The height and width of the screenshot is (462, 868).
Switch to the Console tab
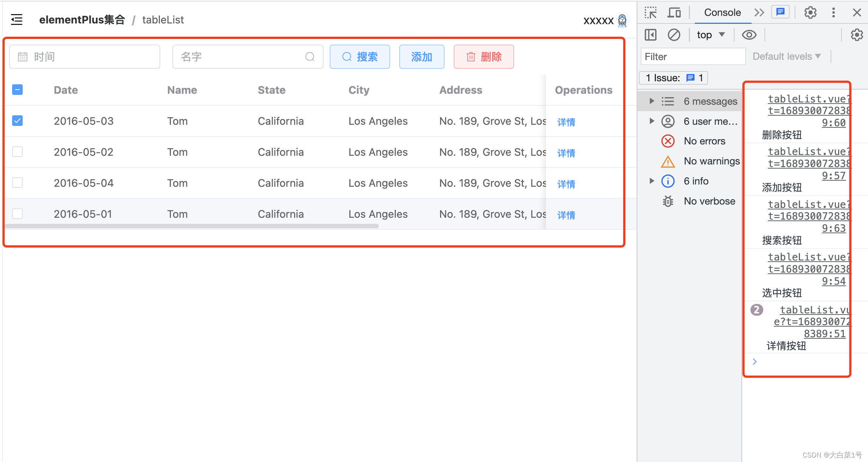tap(722, 12)
